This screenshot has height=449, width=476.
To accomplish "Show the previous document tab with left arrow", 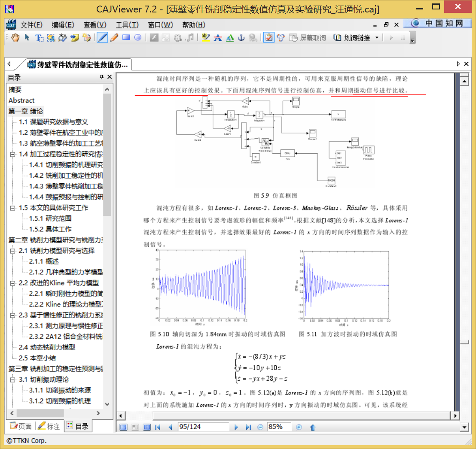I will (x=9, y=64).
